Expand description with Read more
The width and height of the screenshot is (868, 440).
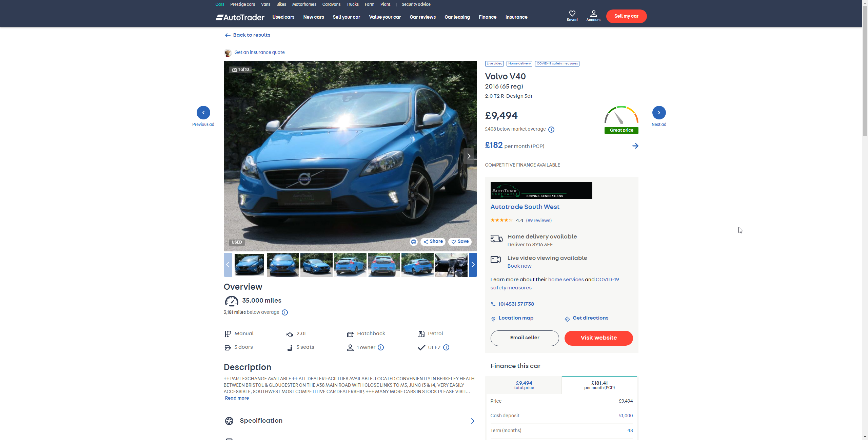237,398
